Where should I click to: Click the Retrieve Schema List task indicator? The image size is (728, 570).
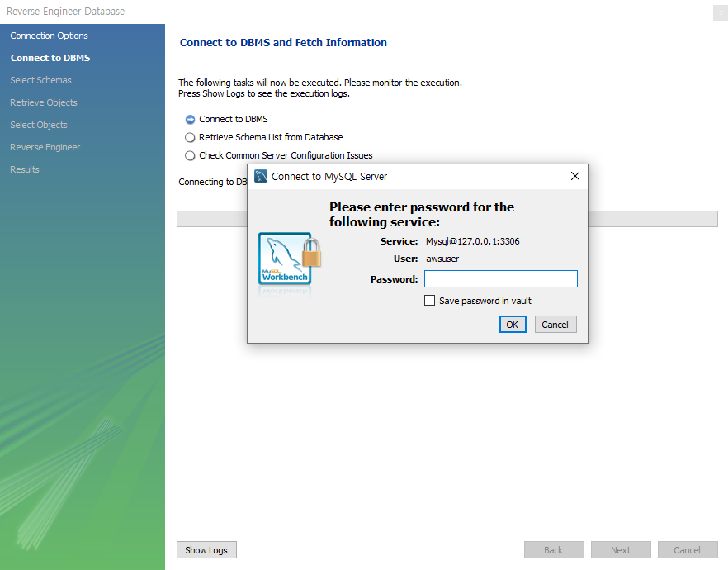click(190, 137)
